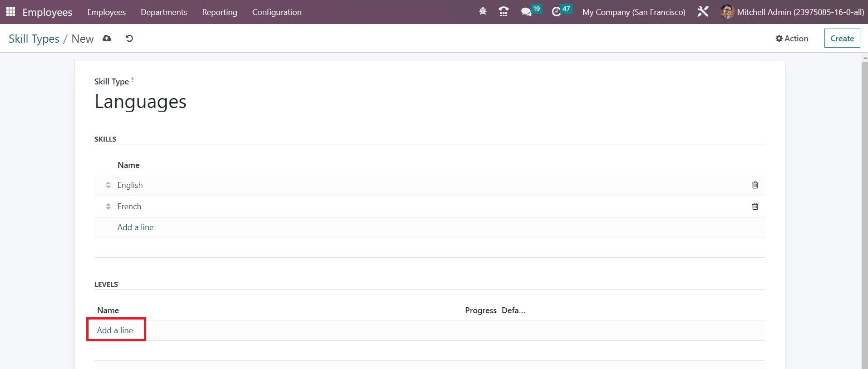Edit the Languages skill type name field
The image size is (868, 369).
coord(140,102)
